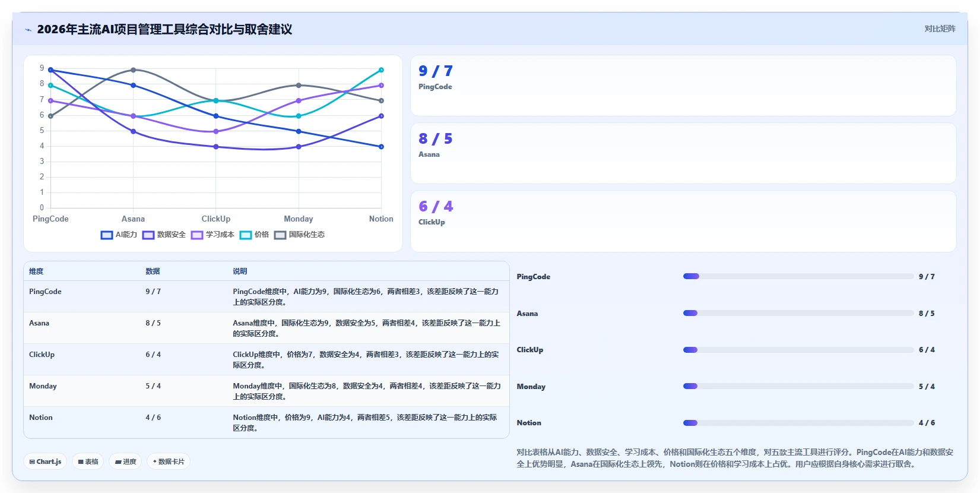Click the 4 / 6 value in the table
The height and width of the screenshot is (493, 980).
tap(153, 418)
